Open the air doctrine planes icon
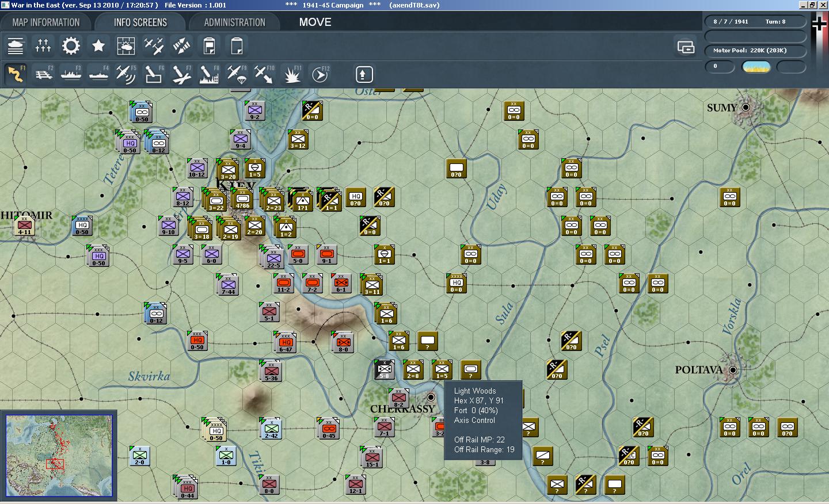Screen dimensions: 829x504 pyautogui.click(x=154, y=46)
